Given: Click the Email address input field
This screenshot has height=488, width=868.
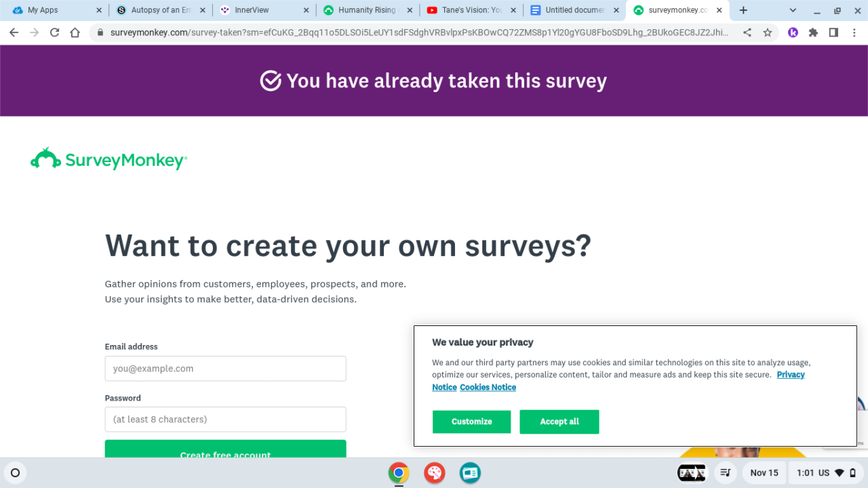Looking at the screenshot, I should [225, 369].
